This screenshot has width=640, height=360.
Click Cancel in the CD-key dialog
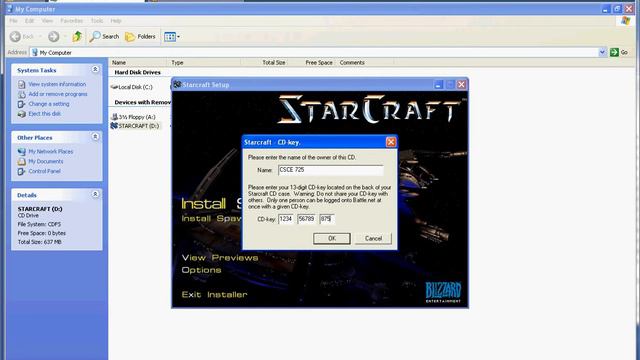(373, 238)
